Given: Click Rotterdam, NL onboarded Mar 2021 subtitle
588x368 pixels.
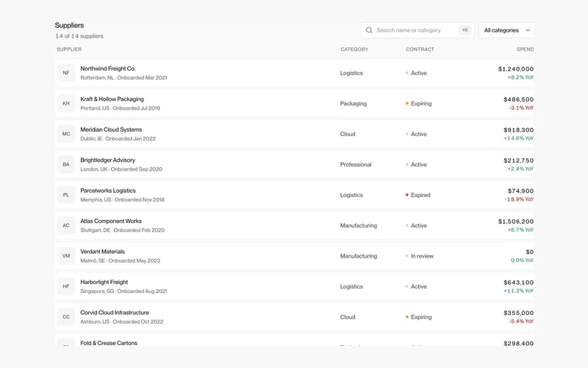Looking at the screenshot, I should [123, 78].
